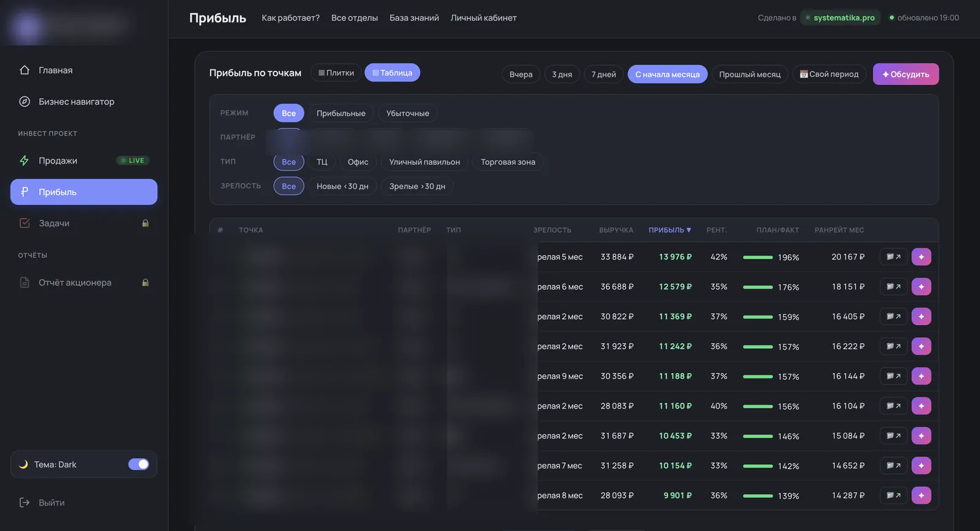The width and height of the screenshot is (980, 531).
Task: Click the lock icon next to Задачи
Action: click(145, 223)
